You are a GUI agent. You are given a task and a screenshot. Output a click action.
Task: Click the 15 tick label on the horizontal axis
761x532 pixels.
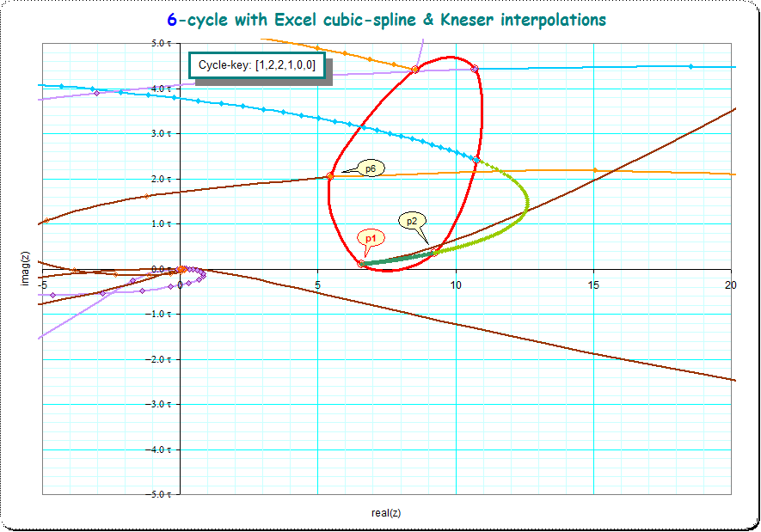click(593, 284)
